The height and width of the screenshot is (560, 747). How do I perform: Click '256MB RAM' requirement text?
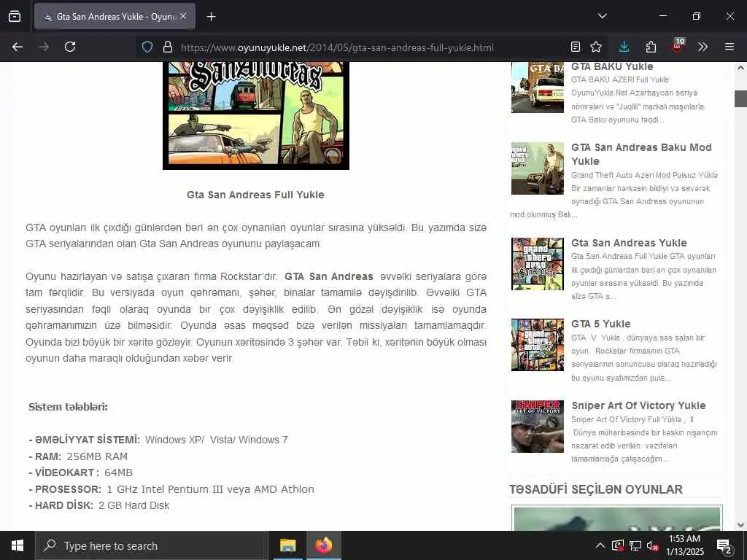[x=97, y=456]
